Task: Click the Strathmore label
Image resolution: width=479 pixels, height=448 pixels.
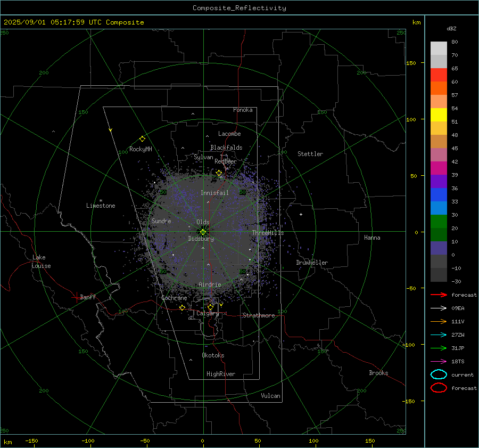Action: tap(259, 315)
